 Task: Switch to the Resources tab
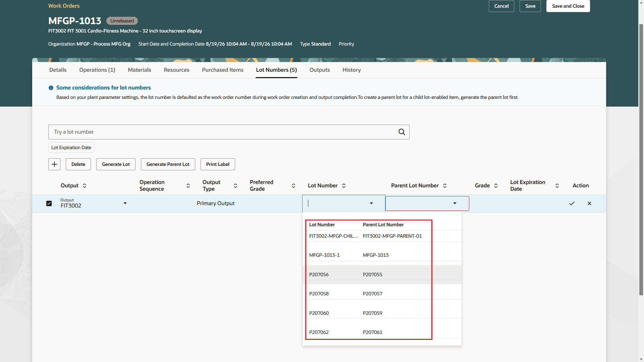tap(176, 70)
